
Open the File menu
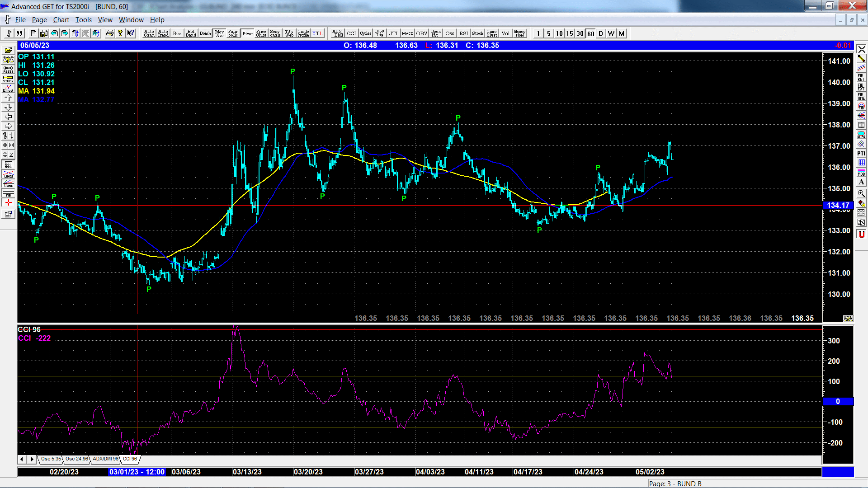[x=20, y=20]
